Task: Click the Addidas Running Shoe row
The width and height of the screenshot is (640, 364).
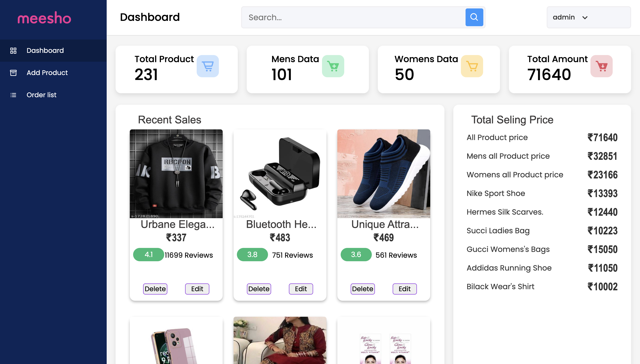Action: tap(542, 268)
